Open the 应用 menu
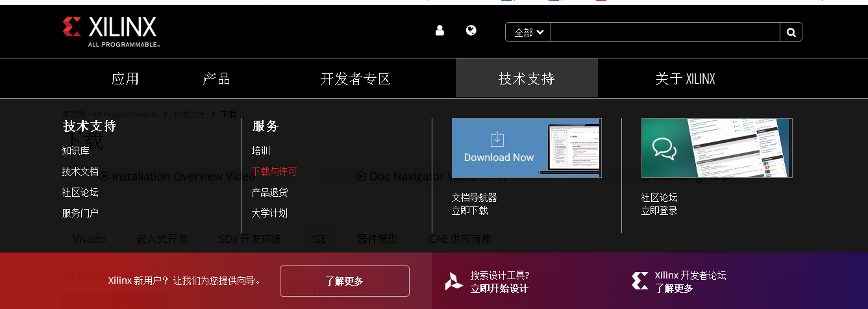This screenshot has height=309, width=868. click(125, 79)
